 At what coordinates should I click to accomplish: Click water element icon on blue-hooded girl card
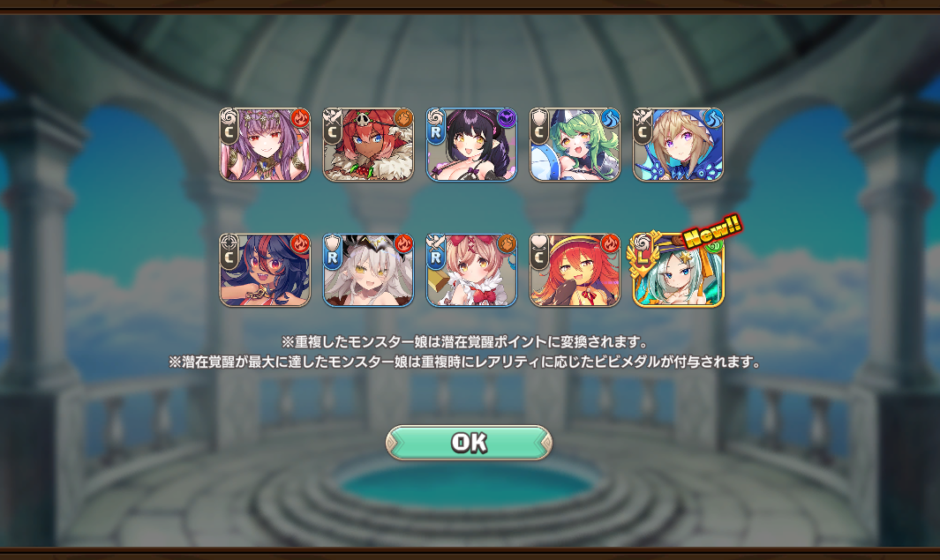714,118
